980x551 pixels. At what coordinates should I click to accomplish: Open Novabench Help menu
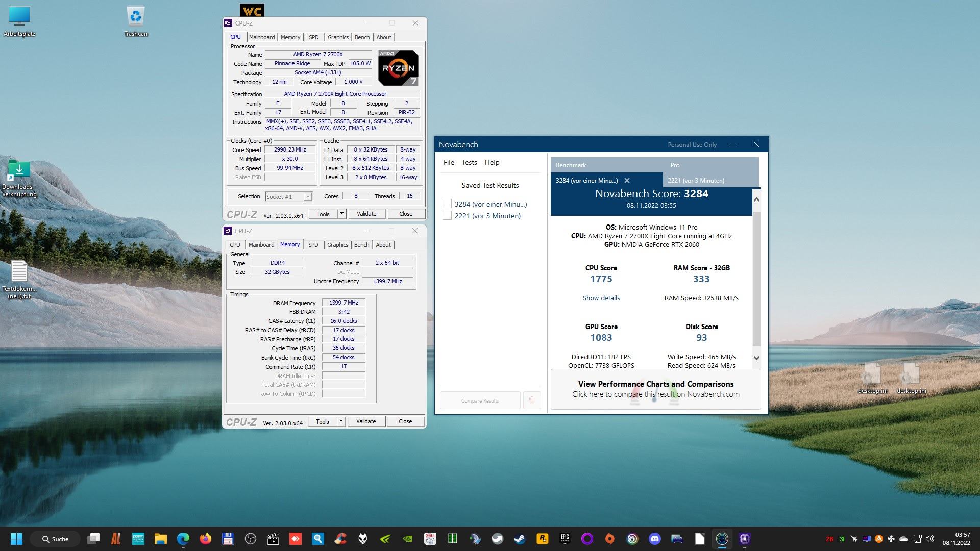click(x=492, y=162)
